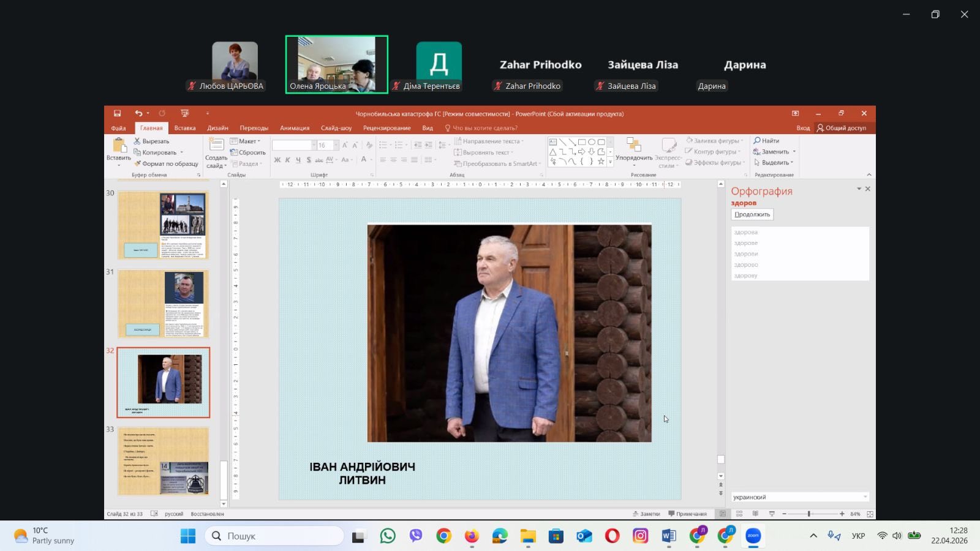The height and width of the screenshot is (551, 980).
Task: Switch to normal view button in status bar
Action: coord(723,514)
